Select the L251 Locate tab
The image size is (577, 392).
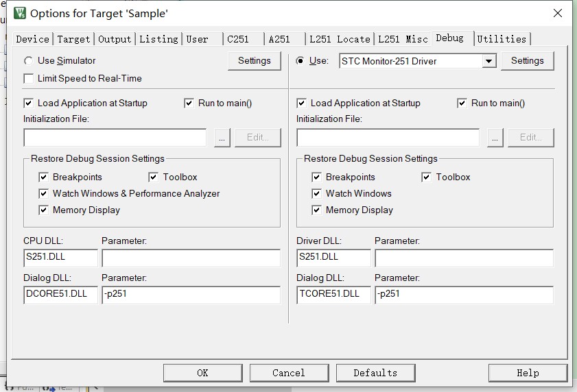point(340,39)
